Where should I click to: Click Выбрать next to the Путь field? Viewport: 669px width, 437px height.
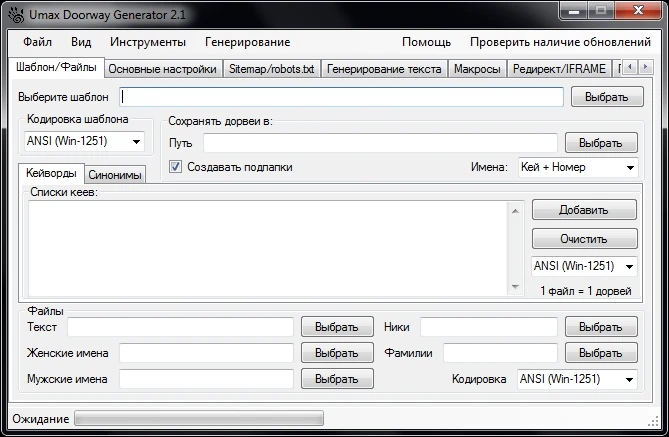[x=601, y=143]
